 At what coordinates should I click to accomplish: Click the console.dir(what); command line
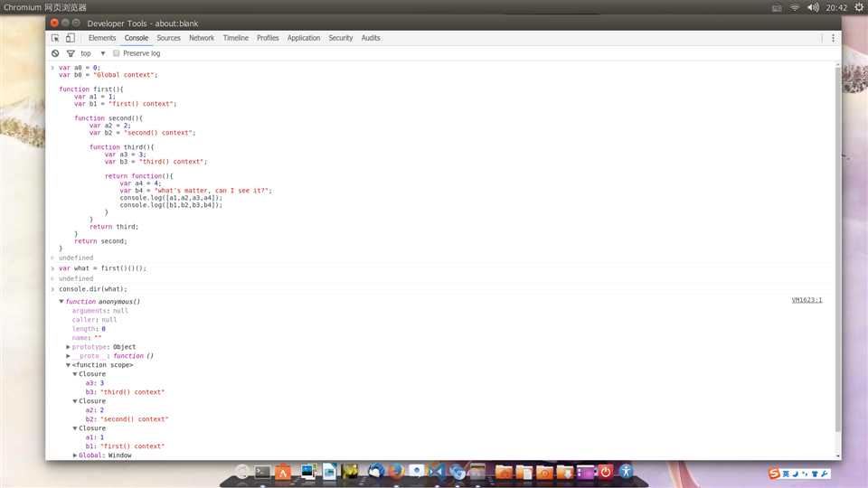(93, 289)
